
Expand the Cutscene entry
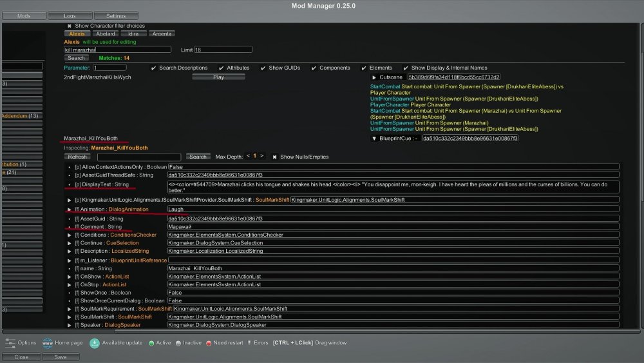pos(374,77)
